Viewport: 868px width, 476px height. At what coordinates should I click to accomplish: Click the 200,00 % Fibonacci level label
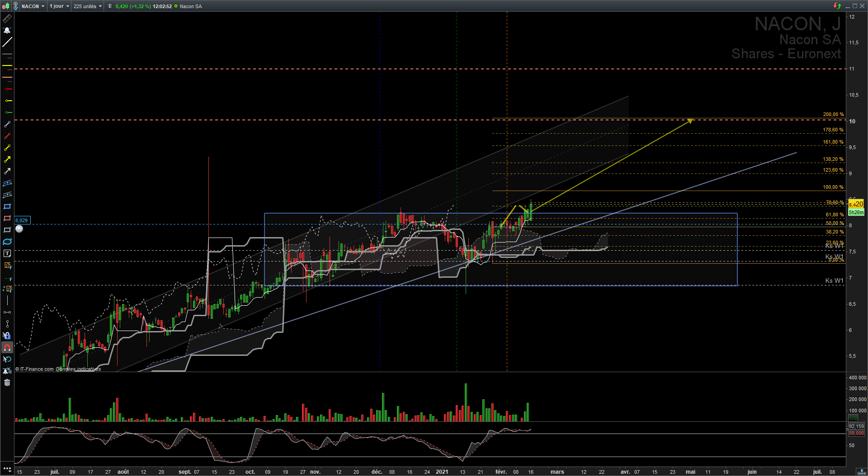tap(833, 115)
